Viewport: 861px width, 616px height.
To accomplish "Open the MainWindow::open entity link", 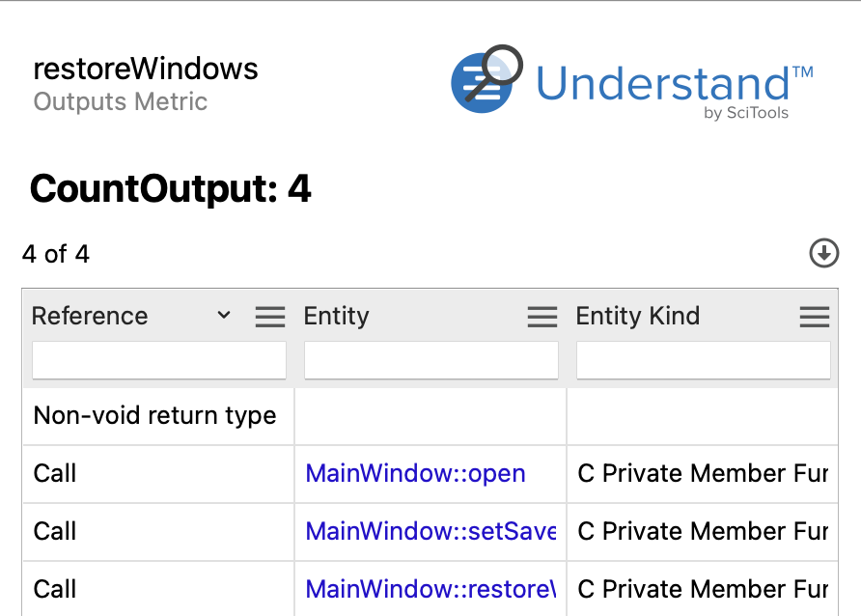I will pyautogui.click(x=416, y=473).
